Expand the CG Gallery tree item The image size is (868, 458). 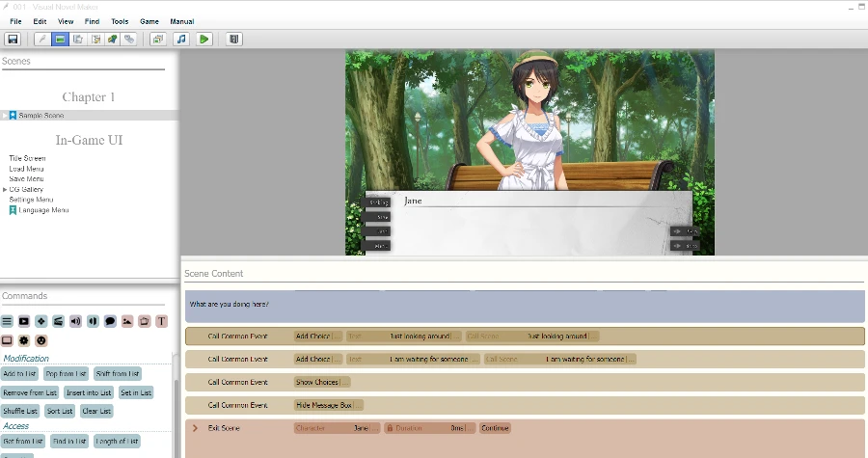pyautogui.click(x=5, y=190)
